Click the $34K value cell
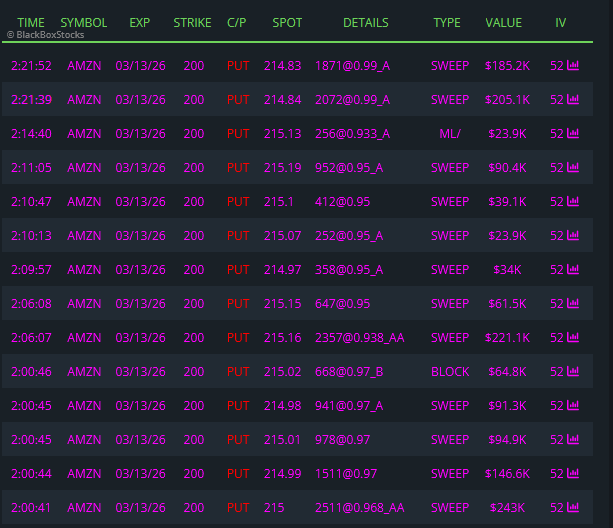Viewport: 613px width, 528px height. click(507, 270)
